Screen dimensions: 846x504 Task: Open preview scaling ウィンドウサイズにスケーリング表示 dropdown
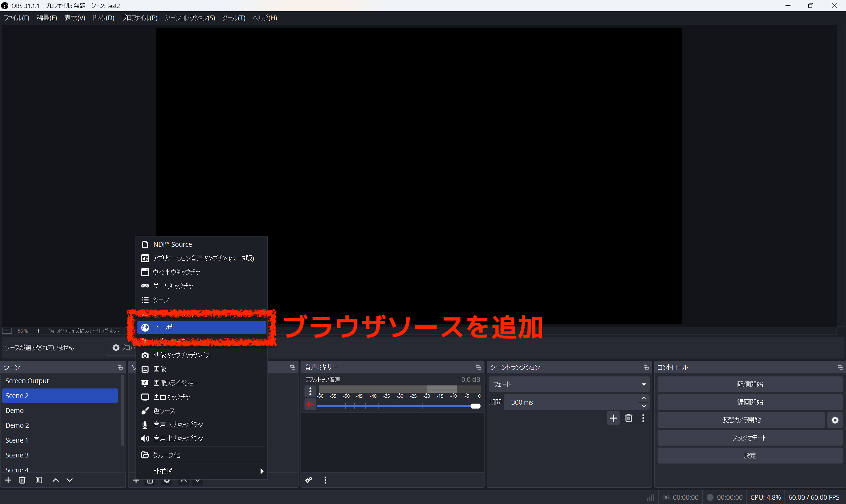tap(84, 331)
